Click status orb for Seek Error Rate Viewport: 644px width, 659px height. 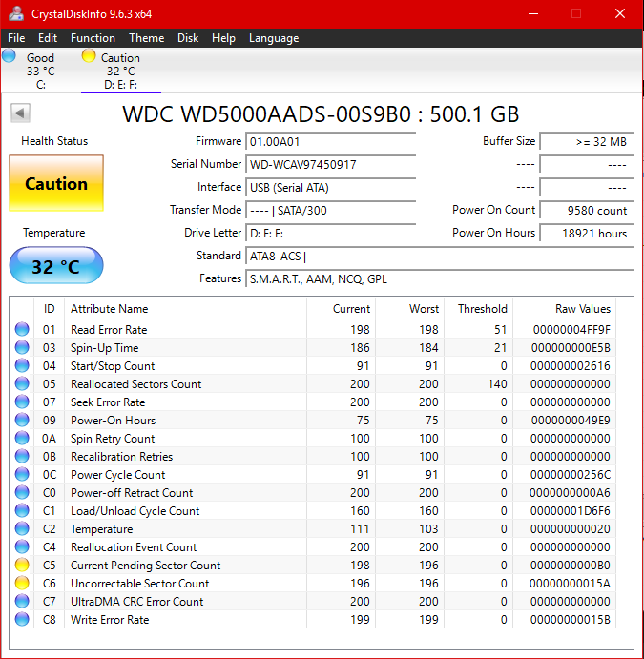22,402
